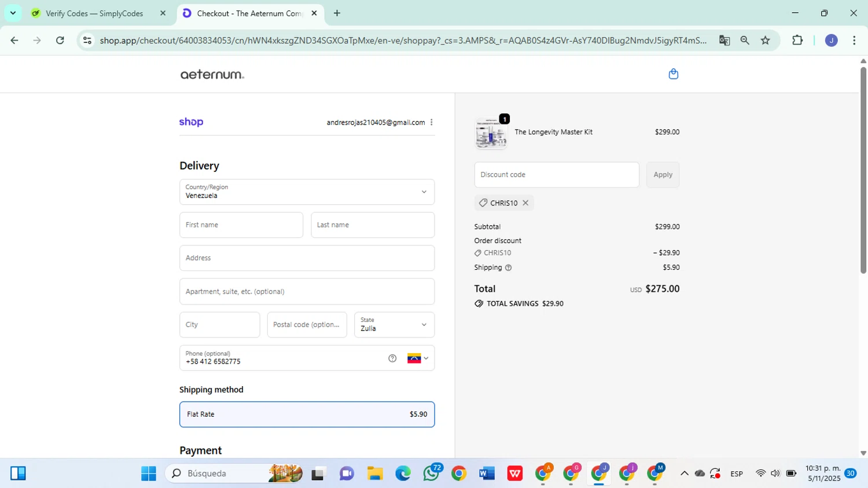
Task: Open the phone country flag selector
Action: coord(418,358)
